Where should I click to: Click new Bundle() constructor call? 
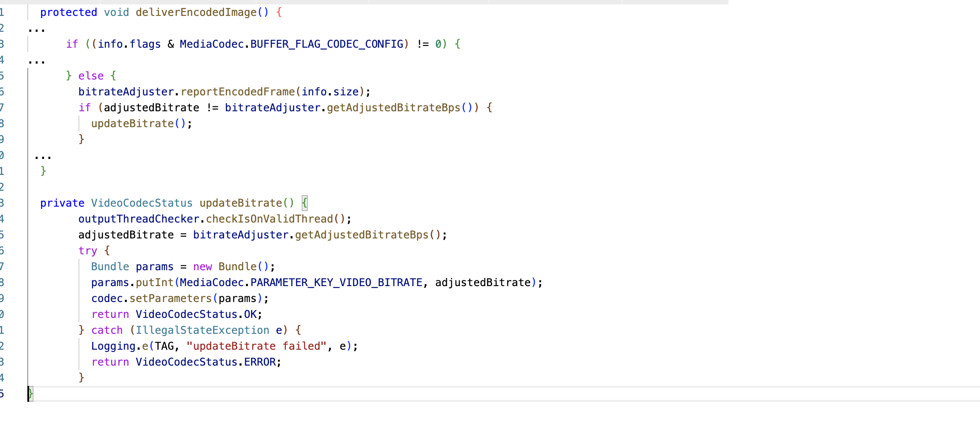point(231,267)
